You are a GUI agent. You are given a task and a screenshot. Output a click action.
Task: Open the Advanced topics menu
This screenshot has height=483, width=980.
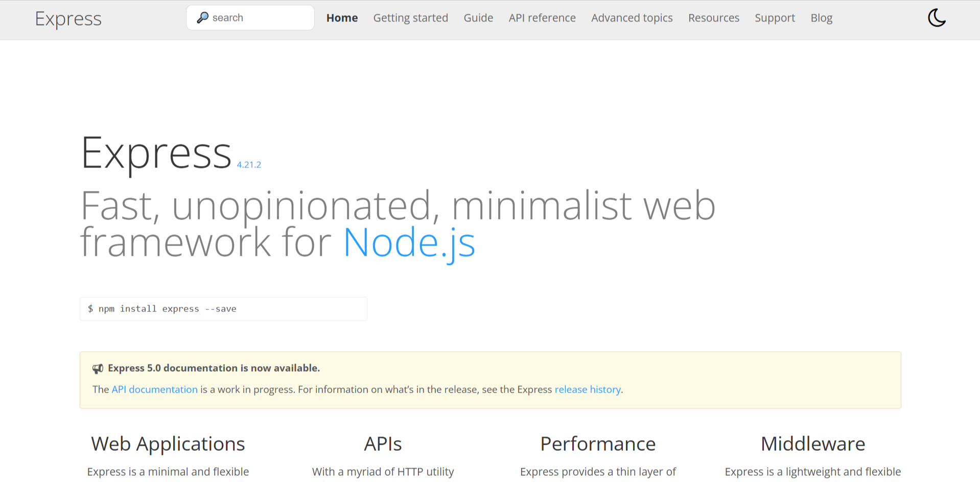click(x=632, y=18)
